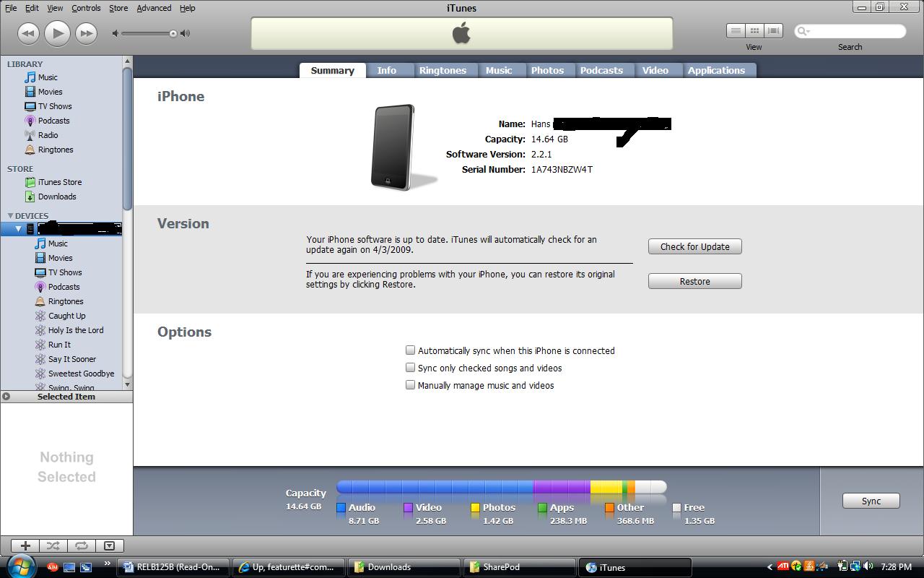924x578 pixels.
Task: Open TV Shows under the iPhone device
Action: pos(65,272)
